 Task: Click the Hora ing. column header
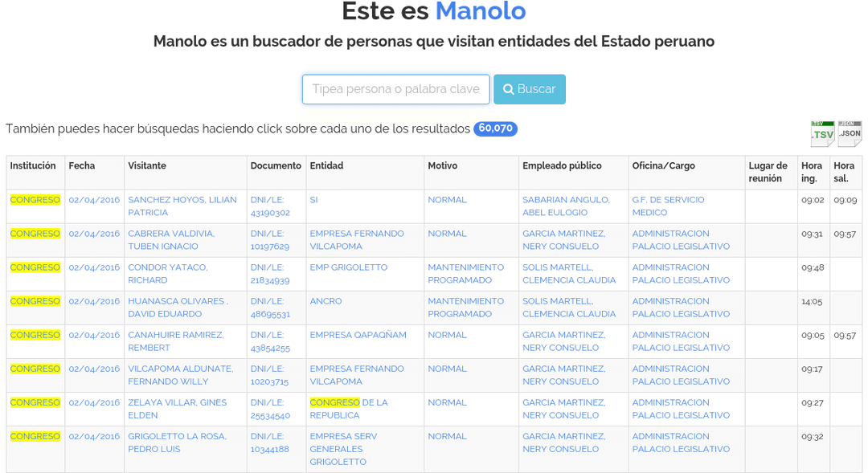[x=812, y=172]
